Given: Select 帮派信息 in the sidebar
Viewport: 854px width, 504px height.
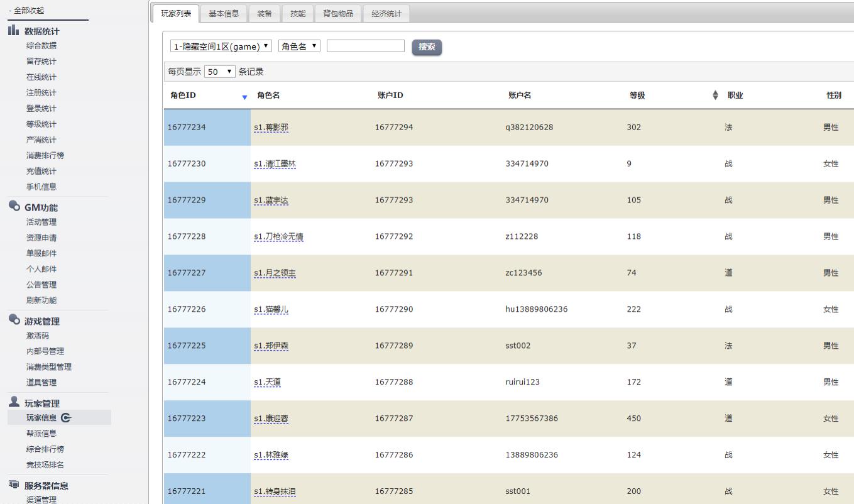Looking at the screenshot, I should point(41,434).
